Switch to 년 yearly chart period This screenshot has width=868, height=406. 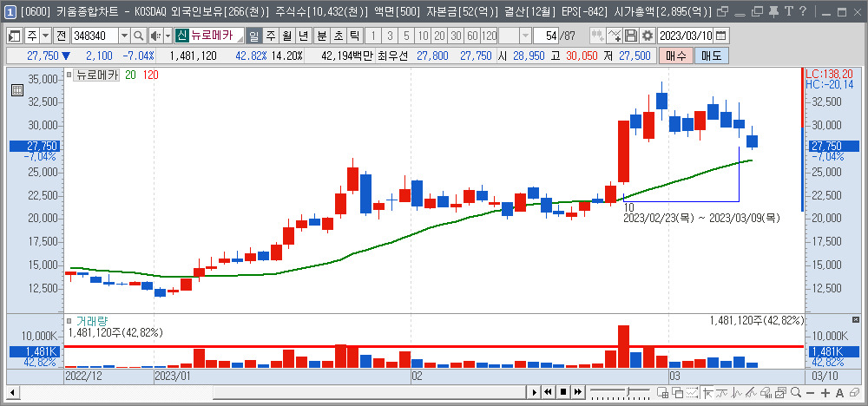(x=303, y=36)
